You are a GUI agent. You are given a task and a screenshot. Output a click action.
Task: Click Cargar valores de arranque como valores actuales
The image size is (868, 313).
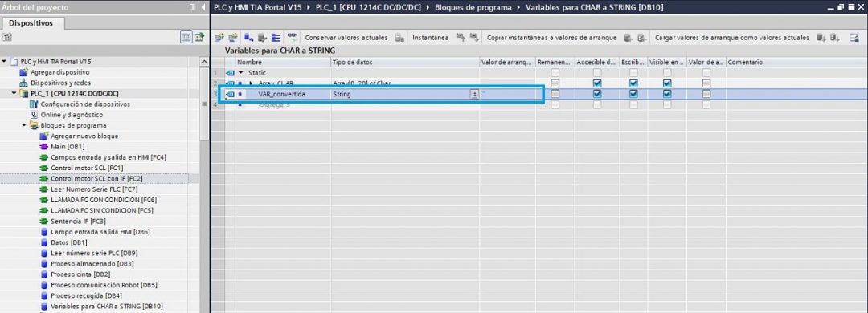[732, 38]
